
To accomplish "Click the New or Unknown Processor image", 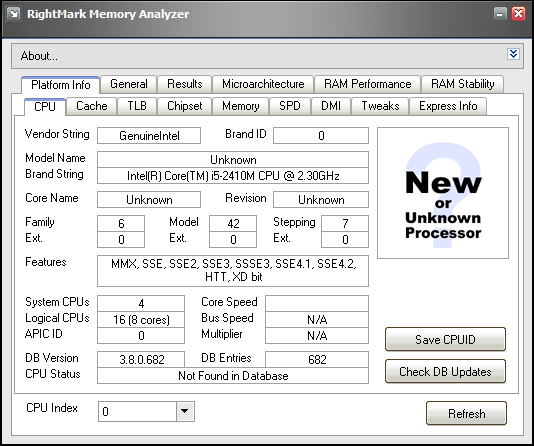I will coord(443,193).
